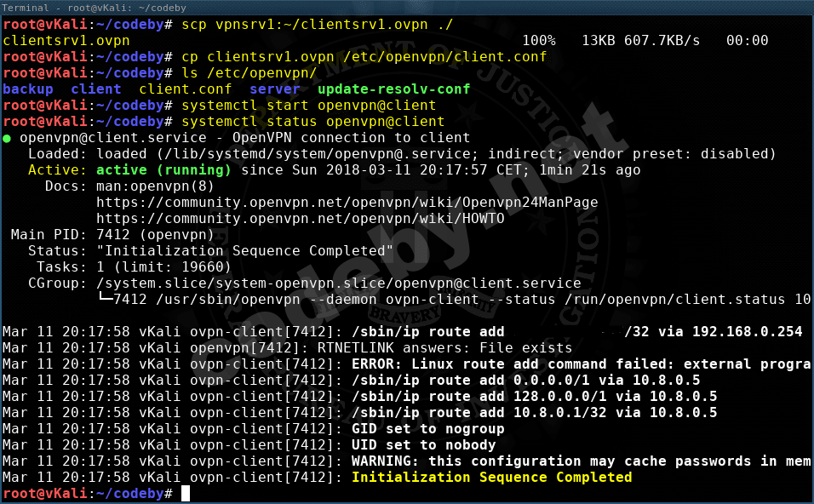Click the process line '7412 /usr/sbin/openvpn --daemon'

245,300
